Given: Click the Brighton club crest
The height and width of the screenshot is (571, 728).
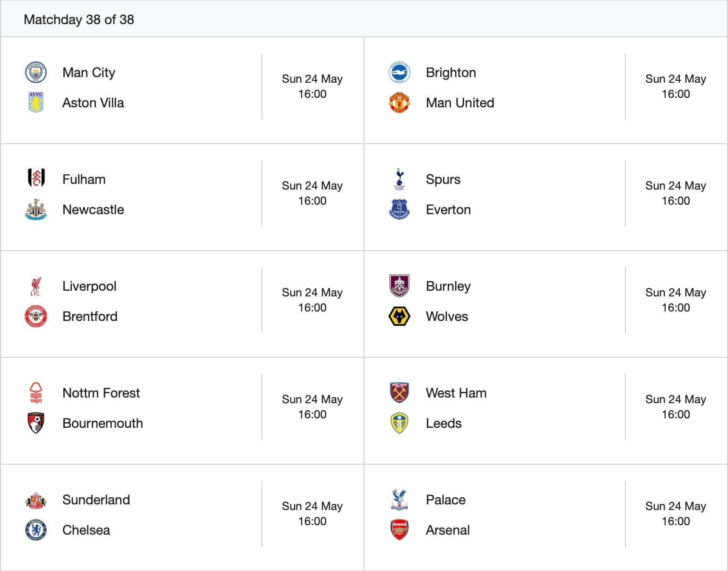Looking at the screenshot, I should click(x=399, y=72).
